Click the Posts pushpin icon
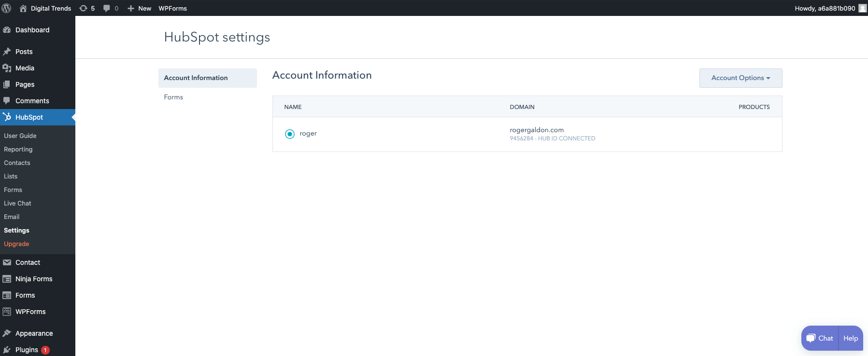Image resolution: width=868 pixels, height=356 pixels. [7, 52]
